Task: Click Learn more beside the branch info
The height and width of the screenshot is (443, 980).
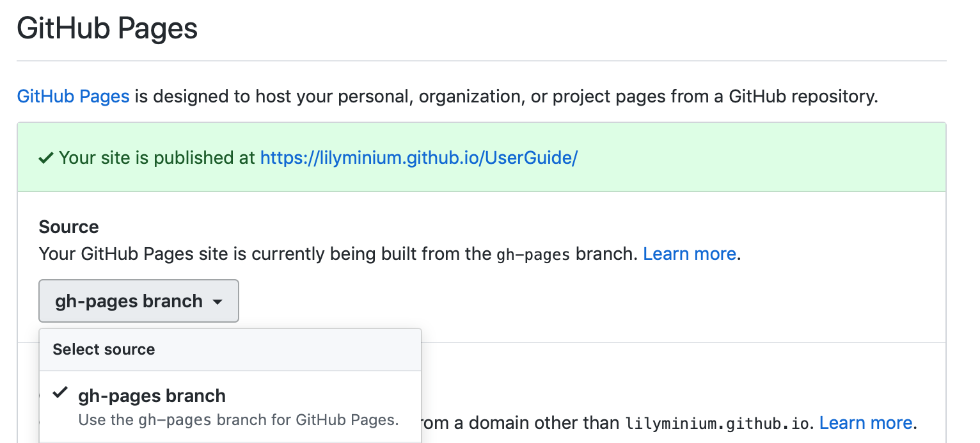Action: point(689,254)
